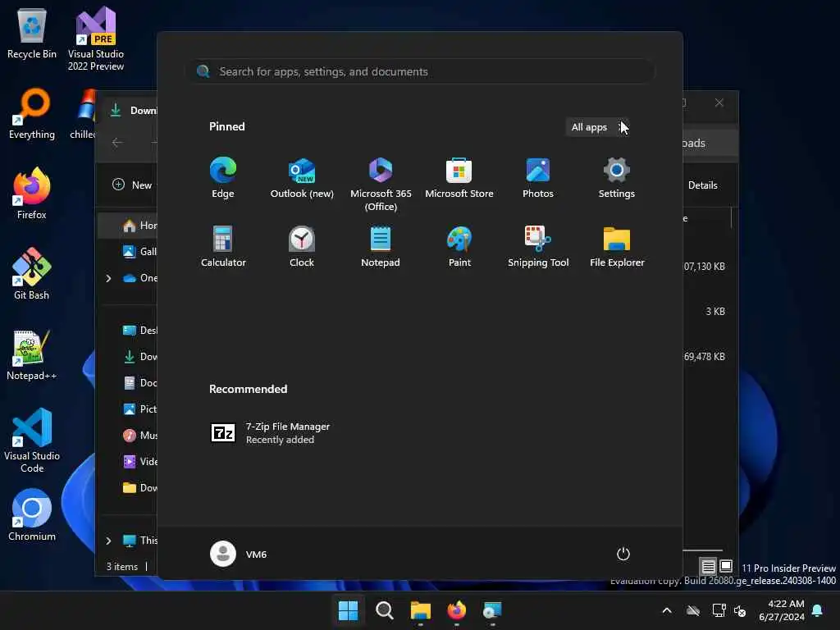Click the muted volume tray icon
Viewport: 840px width, 630px height.
(741, 610)
